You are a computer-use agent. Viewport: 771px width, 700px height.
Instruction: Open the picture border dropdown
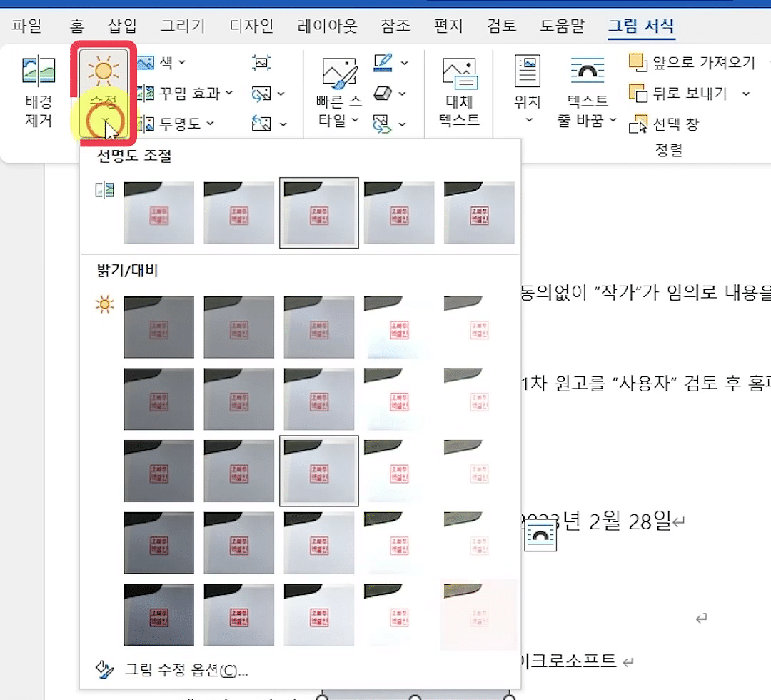[390, 63]
